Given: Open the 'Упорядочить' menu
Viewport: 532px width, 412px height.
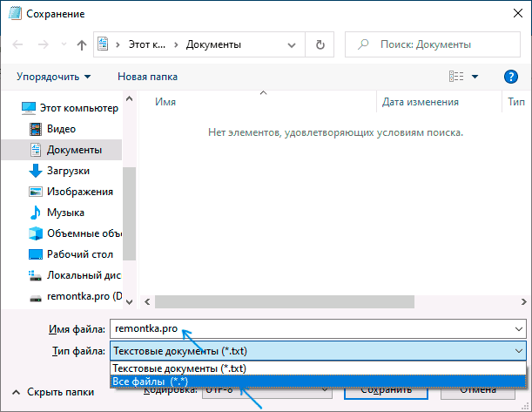Looking at the screenshot, I should (x=54, y=77).
